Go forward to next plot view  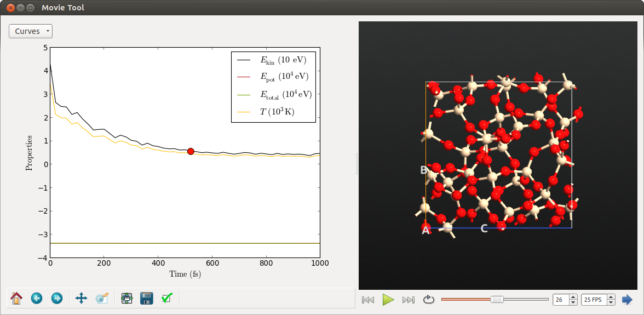[57, 298]
